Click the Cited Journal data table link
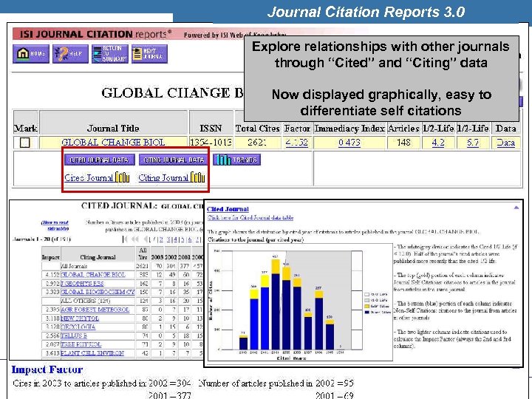The image size is (532, 399). pyautogui.click(x=250, y=217)
